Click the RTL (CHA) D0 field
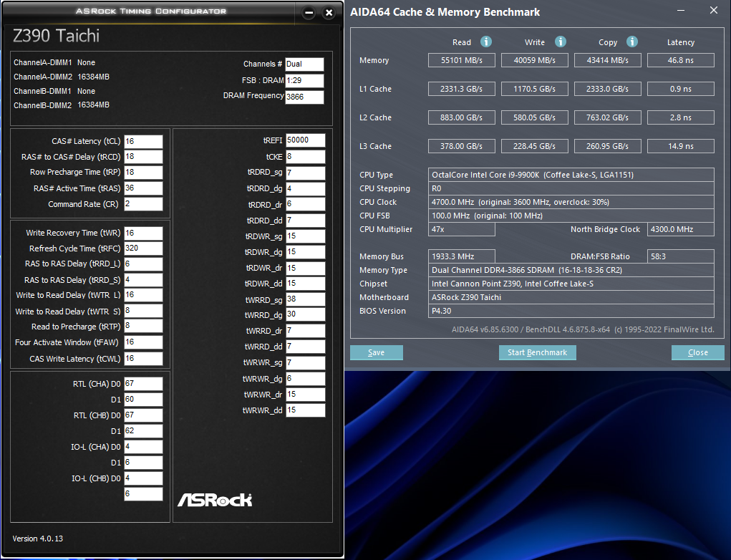The height and width of the screenshot is (560, 731). tap(143, 384)
